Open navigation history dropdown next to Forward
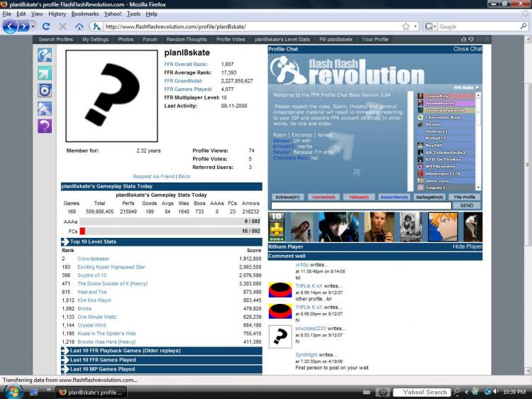 [x=33, y=26]
